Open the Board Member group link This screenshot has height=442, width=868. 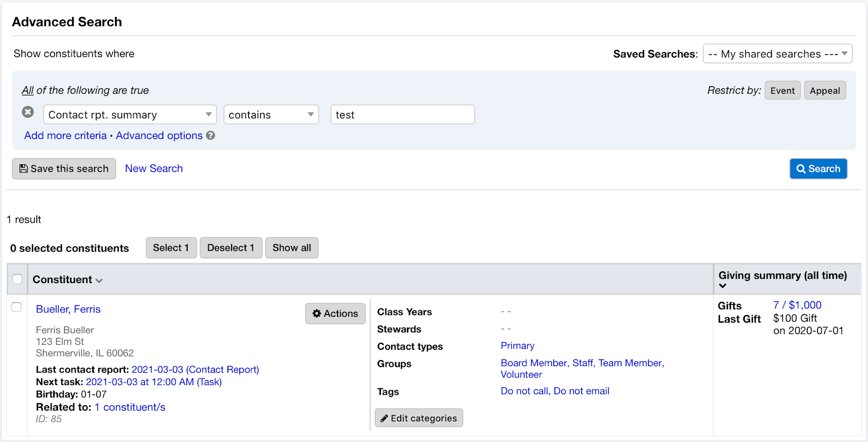[533, 363]
